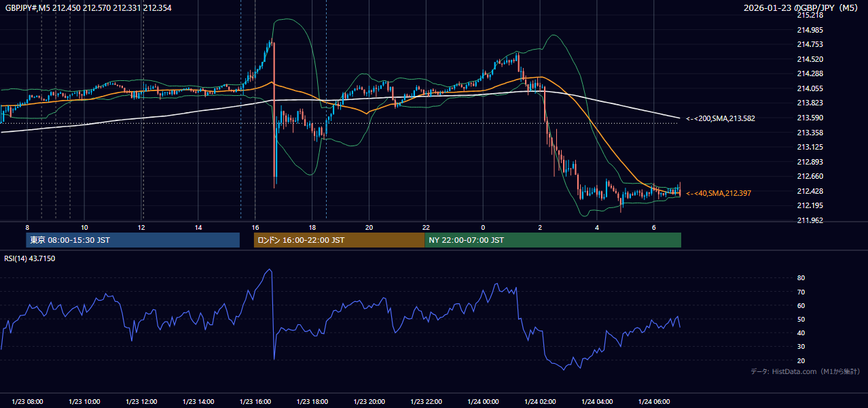Click the 213.125 price axis label
868x408 pixels.
[810, 147]
